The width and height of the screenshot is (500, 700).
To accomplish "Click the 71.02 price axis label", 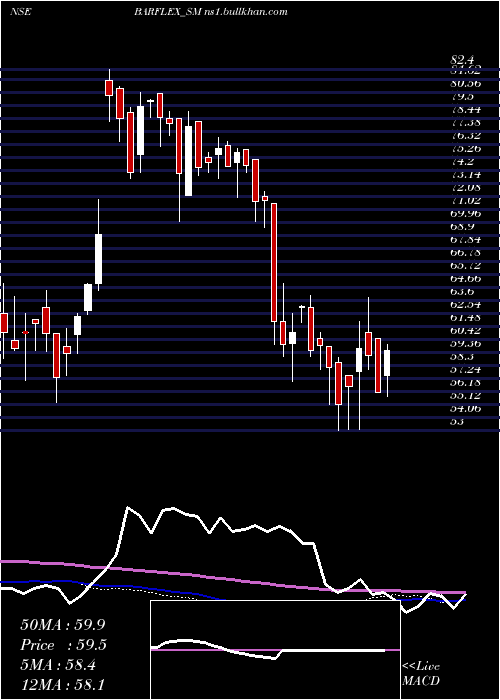I will click(x=466, y=200).
